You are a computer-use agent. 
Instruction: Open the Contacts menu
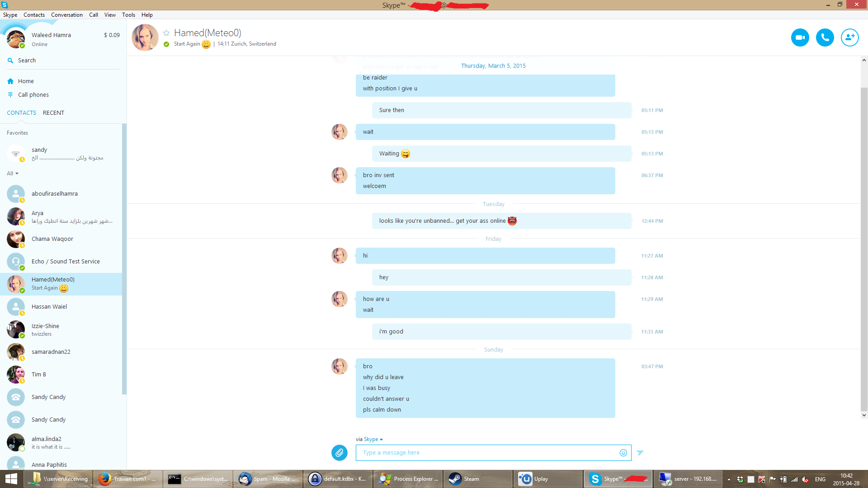pos(34,15)
